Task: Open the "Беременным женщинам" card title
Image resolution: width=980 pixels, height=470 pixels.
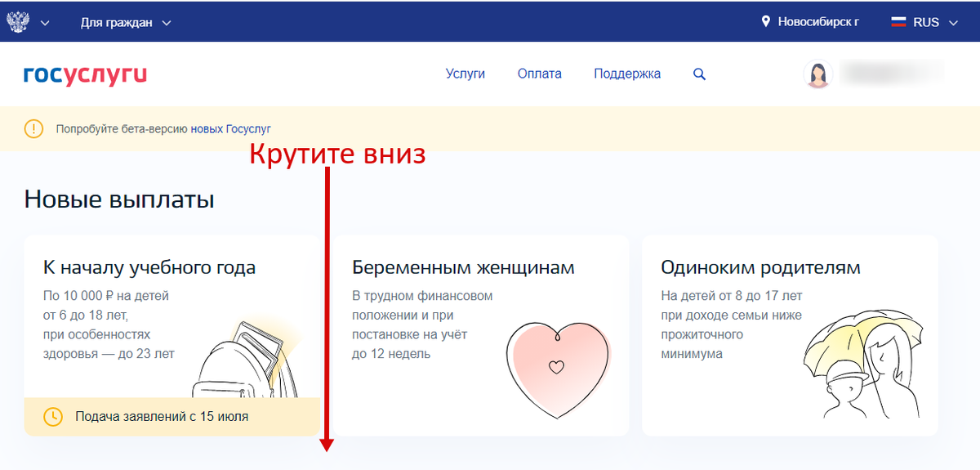Action: (463, 267)
